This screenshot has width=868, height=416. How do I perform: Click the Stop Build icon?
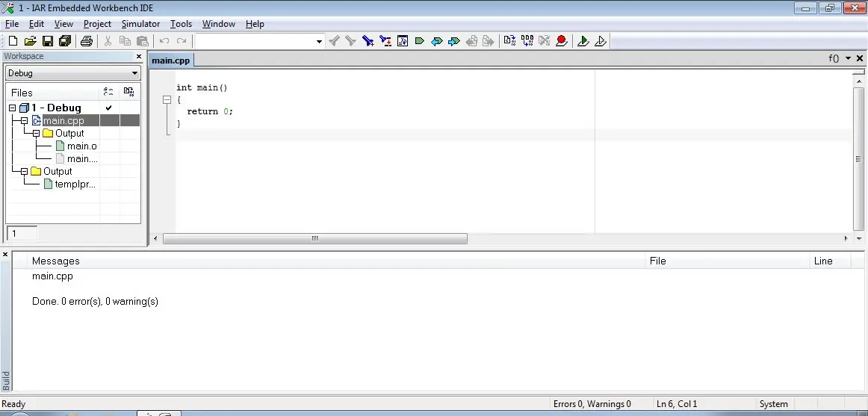(544, 41)
